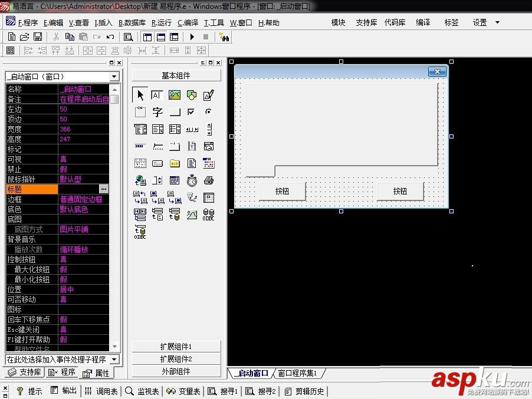This screenshot has width=532, height=399.
Task: Select the button component icon
Action: point(175,112)
